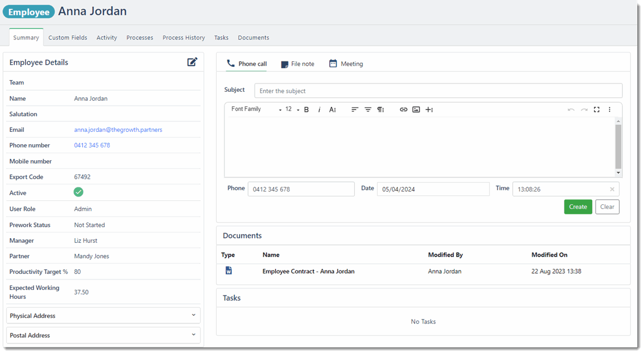Open the edit pencil for Employee Details

192,62
